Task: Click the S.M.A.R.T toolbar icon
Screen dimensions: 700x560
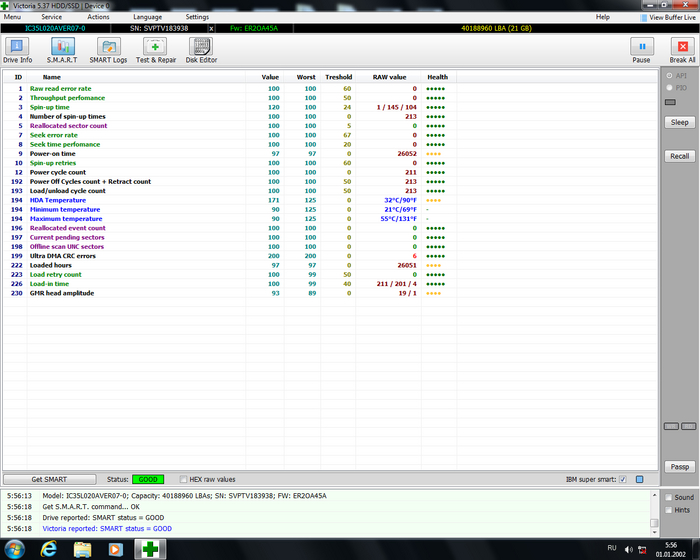Action: coord(64,49)
